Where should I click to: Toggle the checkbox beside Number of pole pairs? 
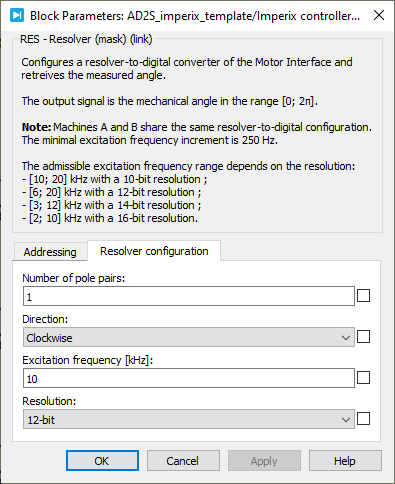coord(363,296)
